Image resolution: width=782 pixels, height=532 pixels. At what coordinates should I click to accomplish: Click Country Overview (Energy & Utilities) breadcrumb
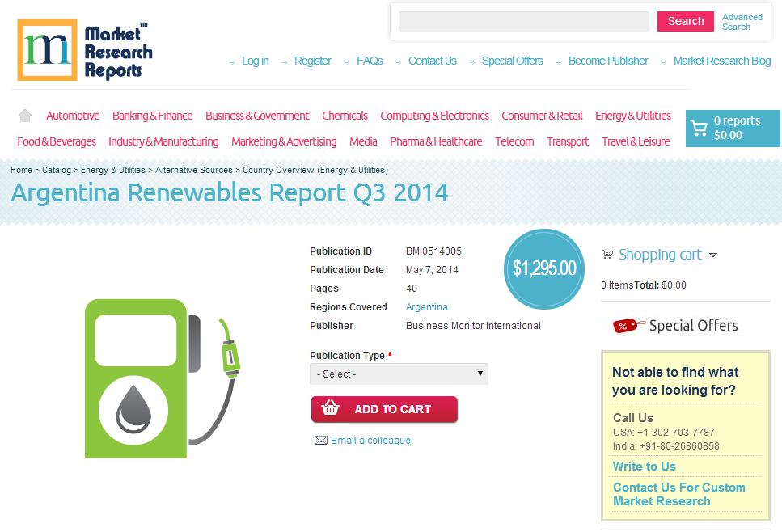315,170
